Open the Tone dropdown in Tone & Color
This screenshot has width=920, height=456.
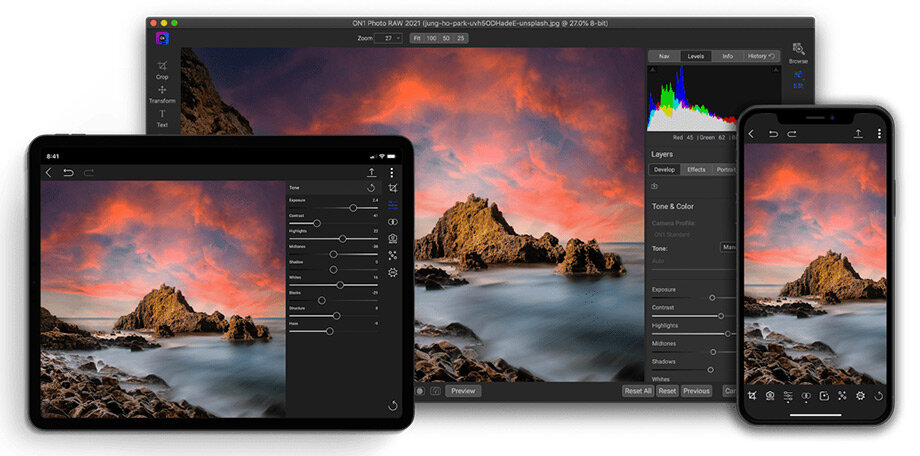coord(729,248)
